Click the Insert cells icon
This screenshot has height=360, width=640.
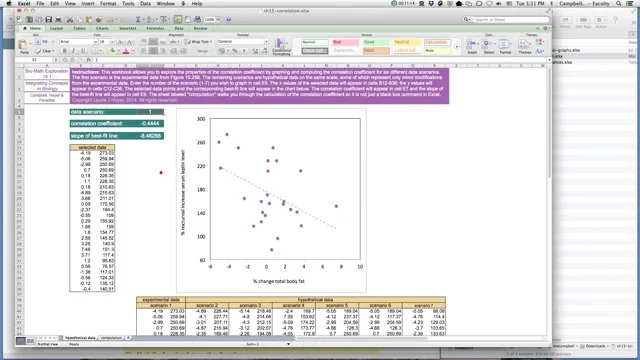coord(472,46)
